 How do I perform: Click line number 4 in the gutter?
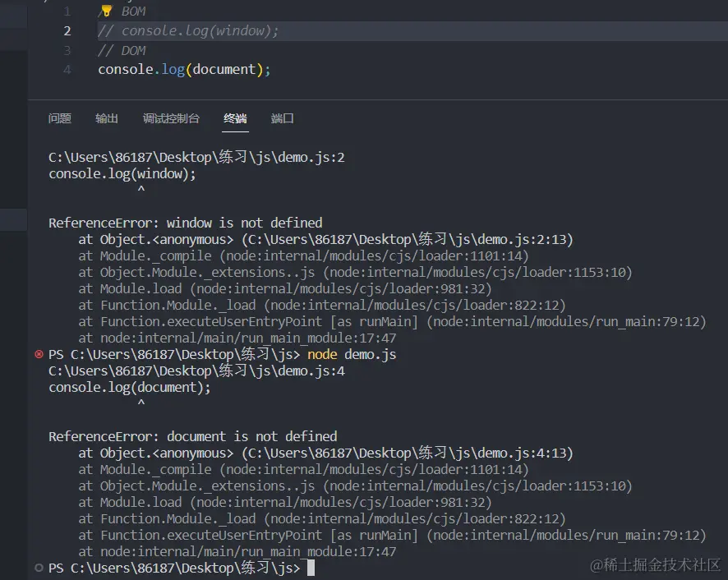pyautogui.click(x=67, y=70)
